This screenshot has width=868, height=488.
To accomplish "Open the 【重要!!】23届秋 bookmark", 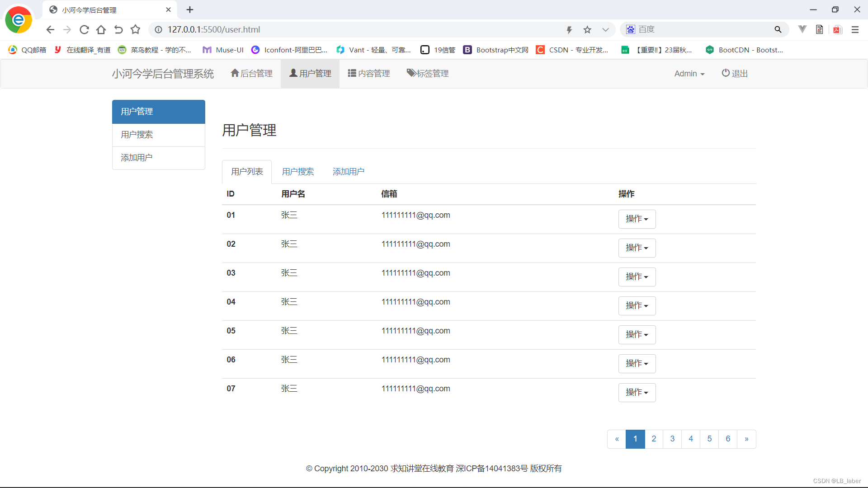I will pyautogui.click(x=656, y=50).
